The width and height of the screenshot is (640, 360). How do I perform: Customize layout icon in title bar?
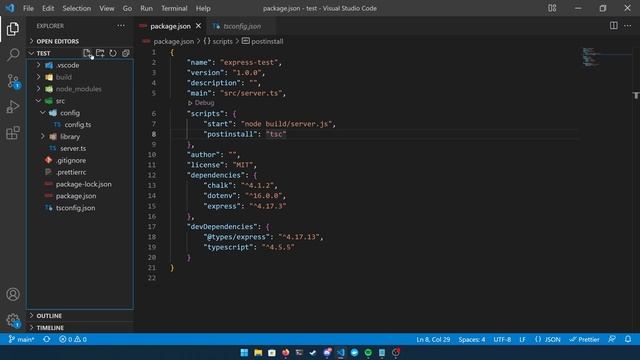click(x=552, y=8)
